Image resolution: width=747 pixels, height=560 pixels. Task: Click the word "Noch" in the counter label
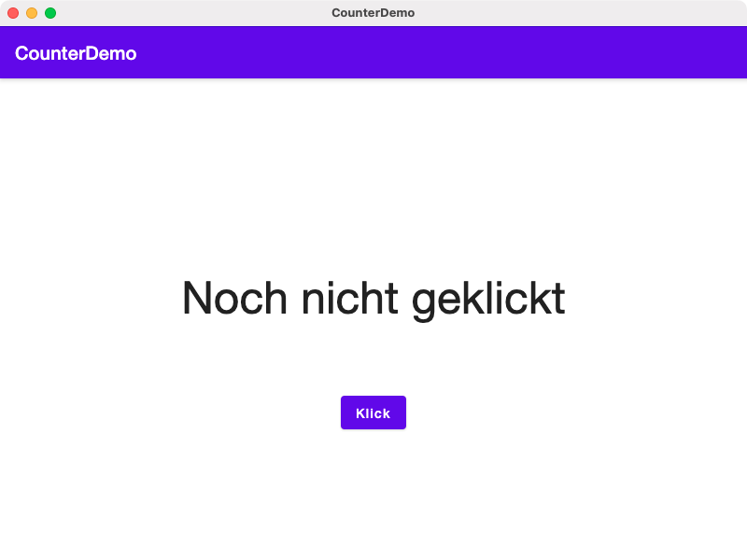tap(233, 299)
